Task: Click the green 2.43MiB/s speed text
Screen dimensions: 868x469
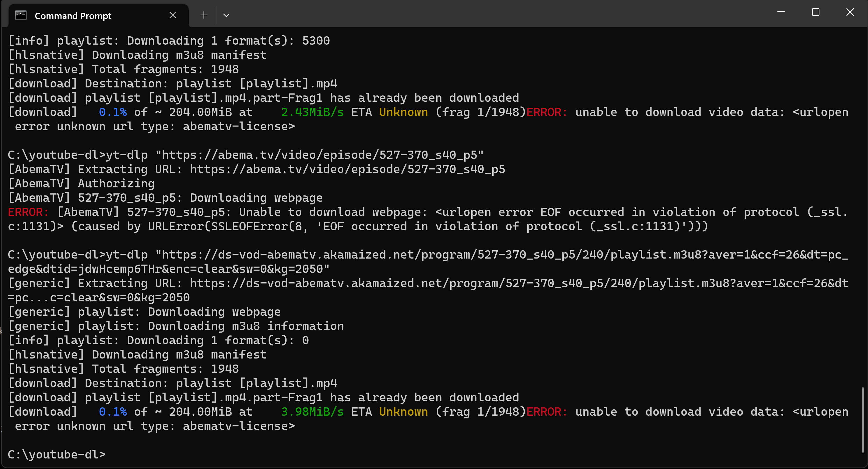Action: 312,112
